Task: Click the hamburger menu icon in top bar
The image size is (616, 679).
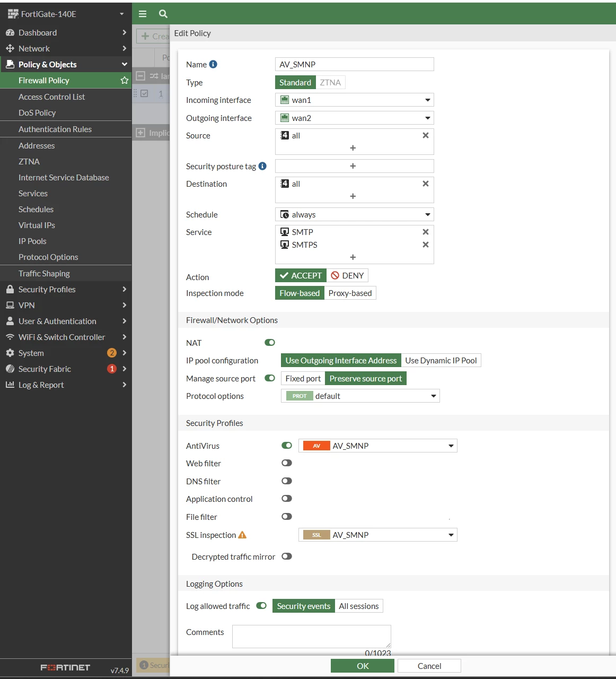Action: [143, 14]
